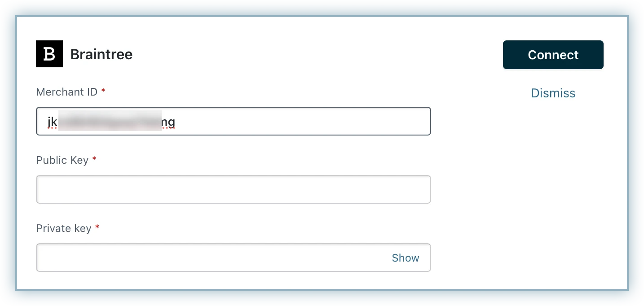Screen dimensions: 644x306
Task: Click the required asterisk next to Public Key
Action: click(94, 160)
